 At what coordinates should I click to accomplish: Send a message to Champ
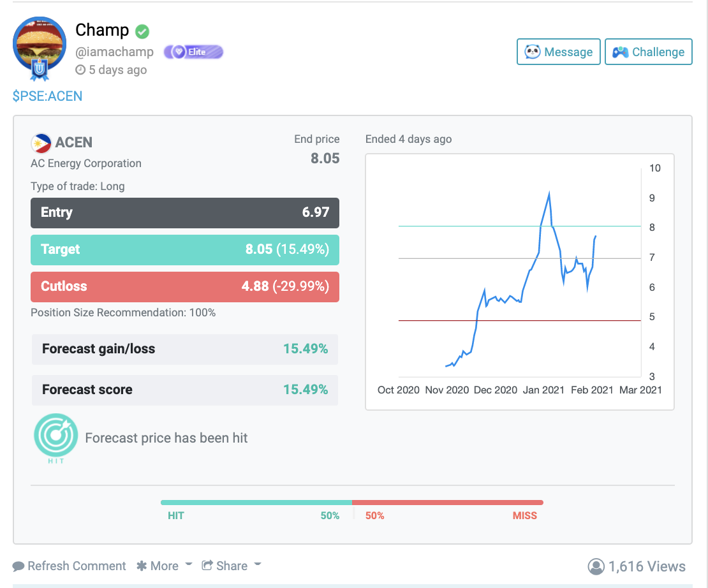559,52
